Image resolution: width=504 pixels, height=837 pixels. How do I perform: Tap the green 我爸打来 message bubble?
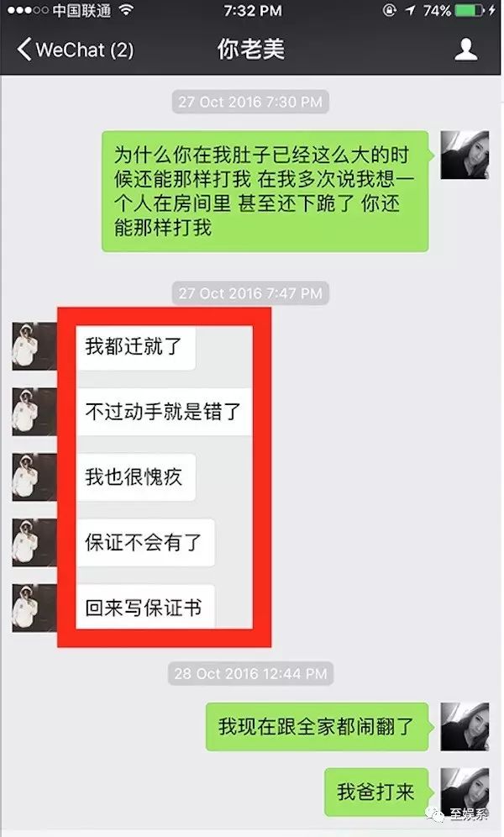(x=377, y=792)
